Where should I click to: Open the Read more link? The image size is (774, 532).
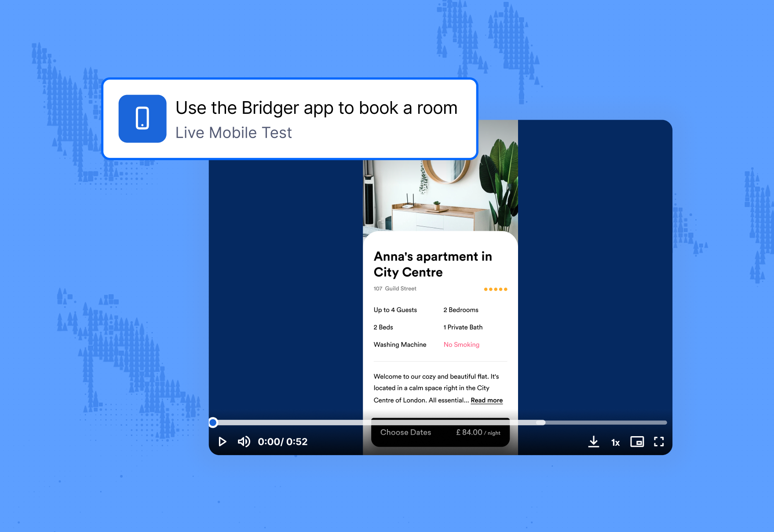pyautogui.click(x=487, y=400)
